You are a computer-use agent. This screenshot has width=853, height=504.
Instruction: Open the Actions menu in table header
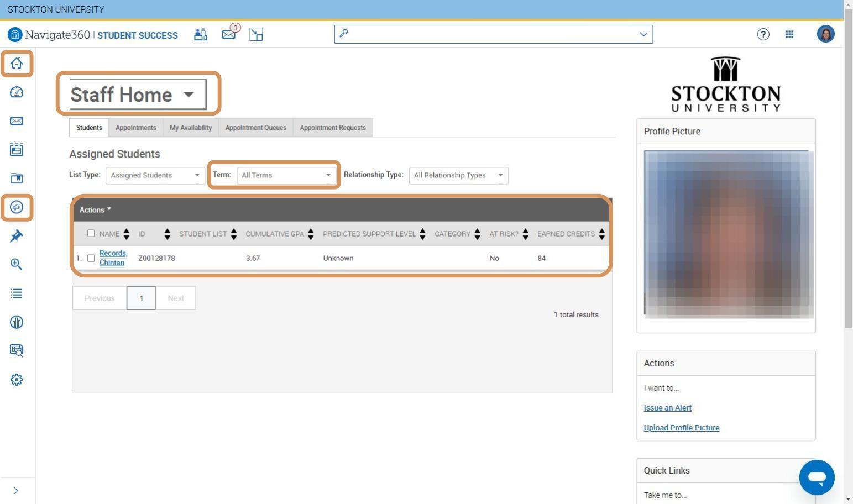(x=95, y=210)
